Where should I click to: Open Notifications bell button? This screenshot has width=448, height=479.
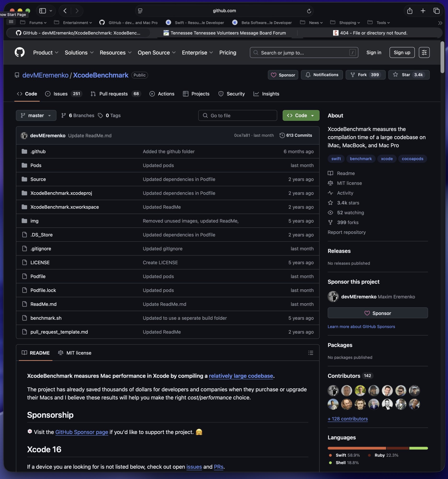[322, 75]
